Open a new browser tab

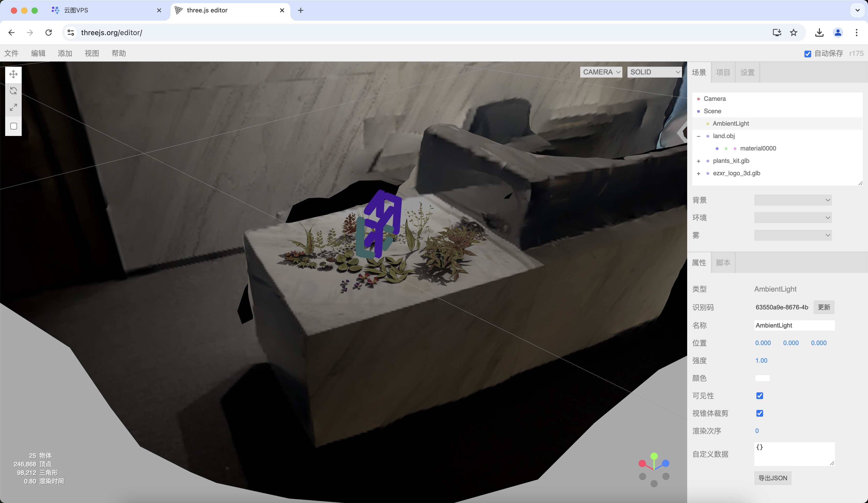pyautogui.click(x=301, y=10)
